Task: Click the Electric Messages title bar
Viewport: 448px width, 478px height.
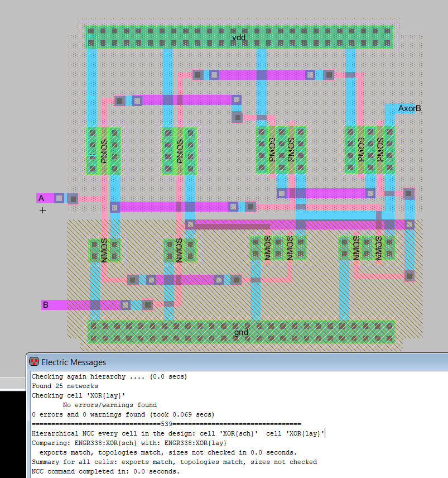Action: [223, 362]
